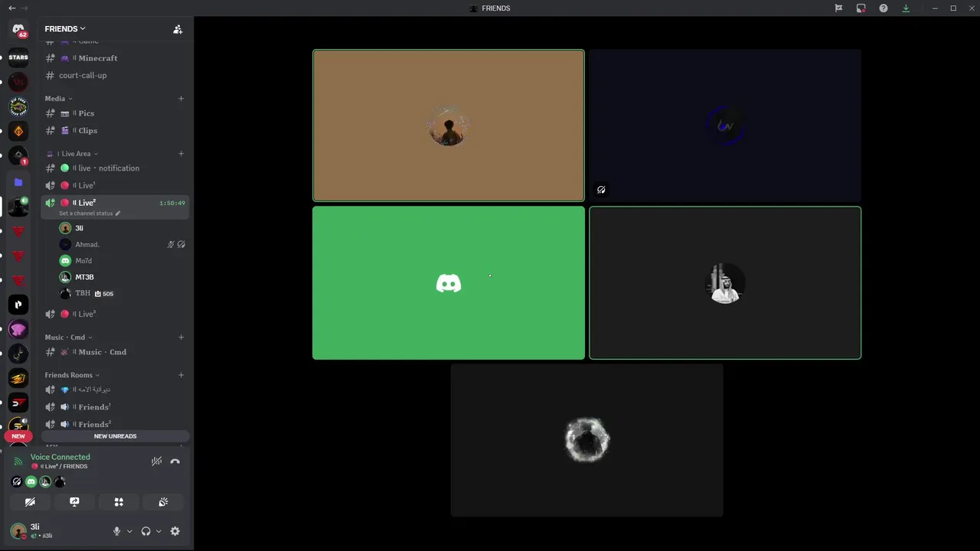
Task: Open the court-call-up channel
Action: click(115, 76)
